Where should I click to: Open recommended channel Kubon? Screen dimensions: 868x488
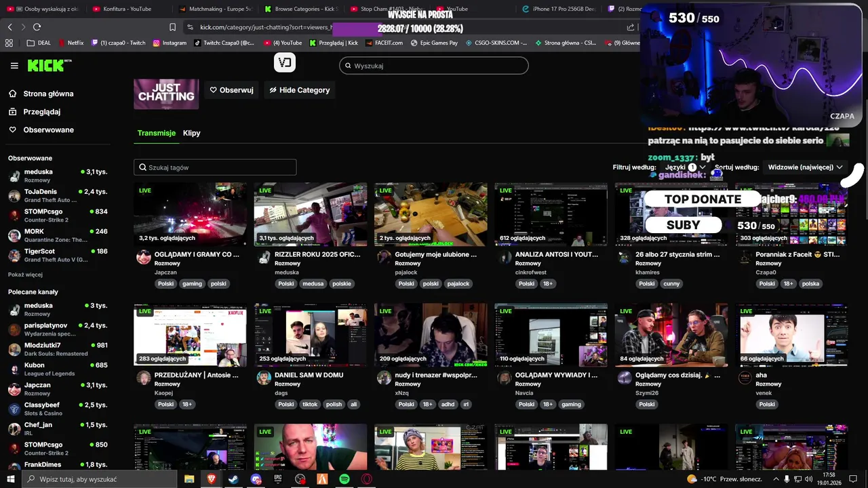click(x=58, y=369)
